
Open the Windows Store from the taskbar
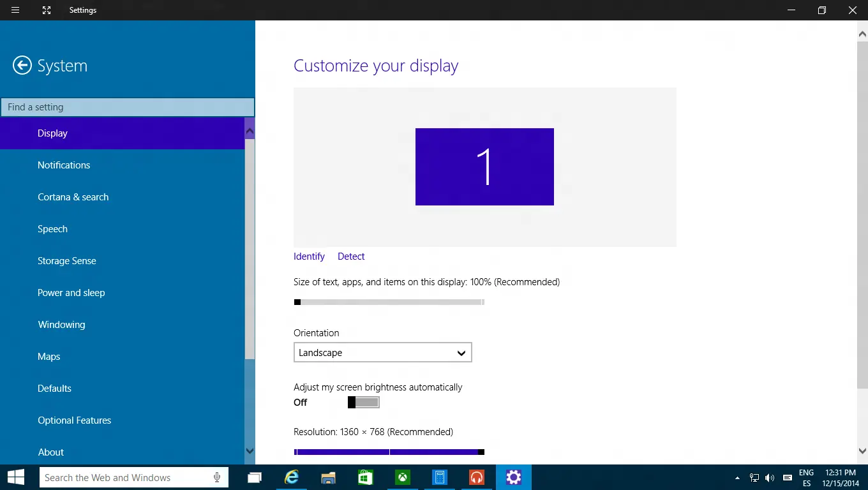365,477
